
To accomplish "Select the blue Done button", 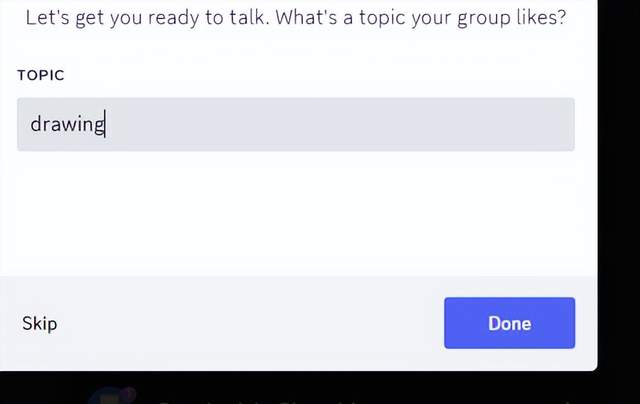I will point(509,323).
